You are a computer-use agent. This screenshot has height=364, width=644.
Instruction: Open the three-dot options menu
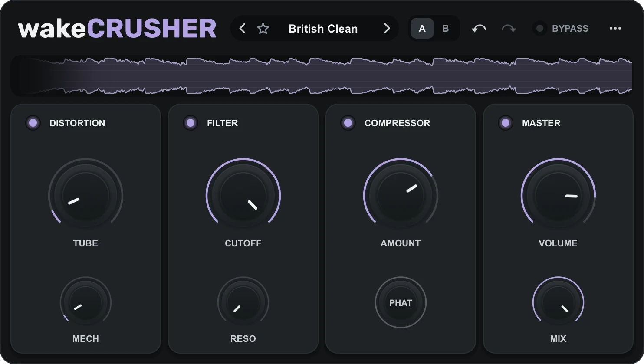(x=615, y=29)
